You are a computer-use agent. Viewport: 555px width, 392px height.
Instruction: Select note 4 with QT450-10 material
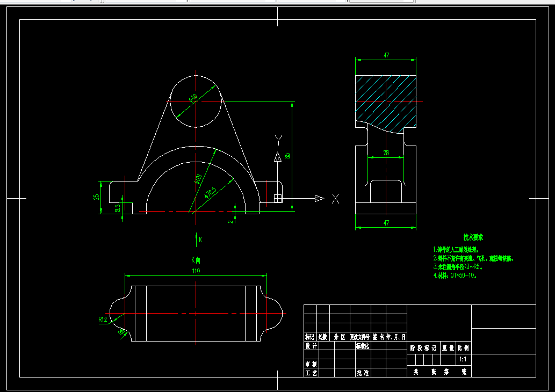(455, 275)
